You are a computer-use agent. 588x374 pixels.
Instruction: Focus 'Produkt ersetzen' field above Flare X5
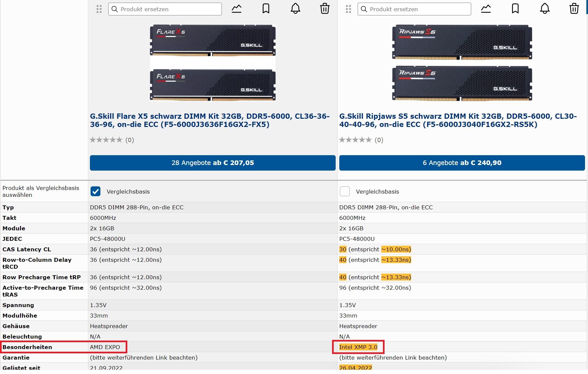[165, 9]
